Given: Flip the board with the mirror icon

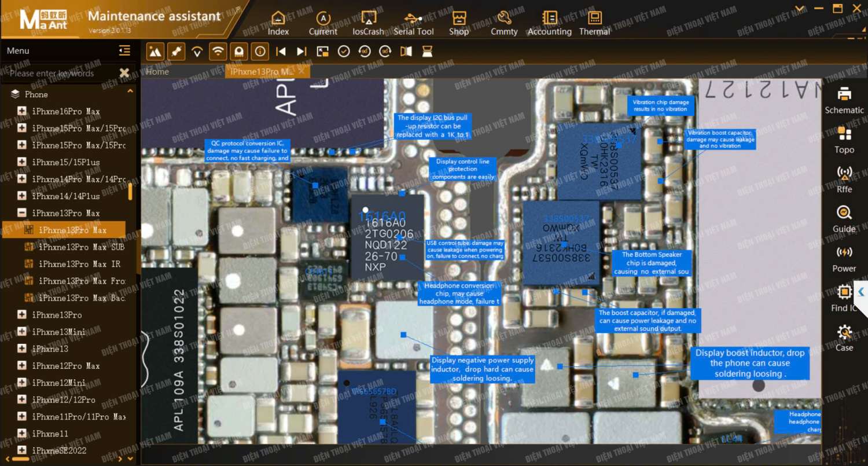Looking at the screenshot, I should pos(406,52).
